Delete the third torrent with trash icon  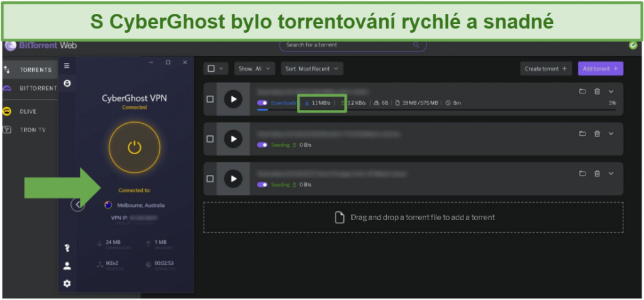(597, 174)
